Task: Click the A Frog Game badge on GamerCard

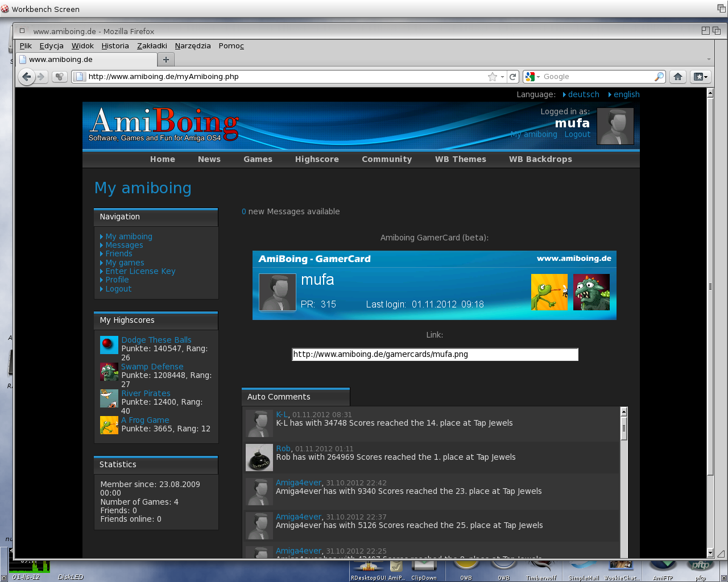Action: pos(549,292)
